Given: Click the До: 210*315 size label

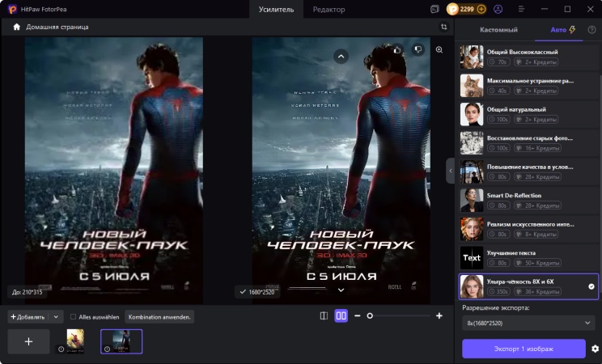Looking at the screenshot, I should (x=27, y=292).
